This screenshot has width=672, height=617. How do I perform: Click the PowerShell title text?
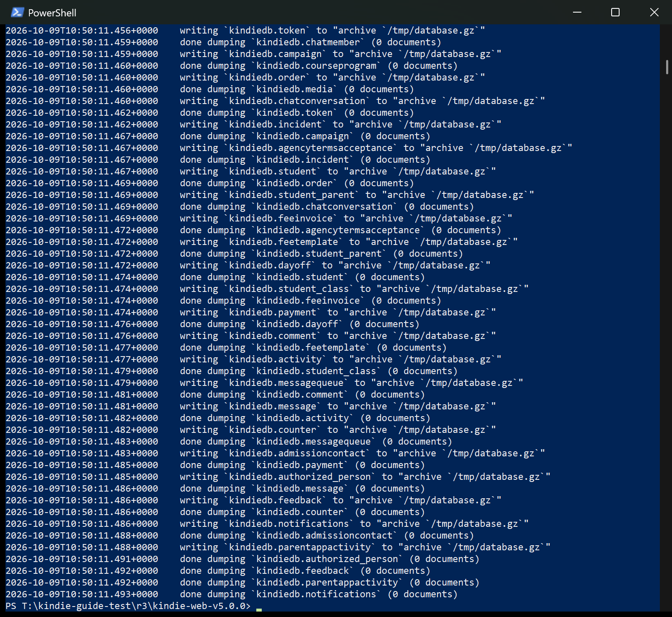52,13
